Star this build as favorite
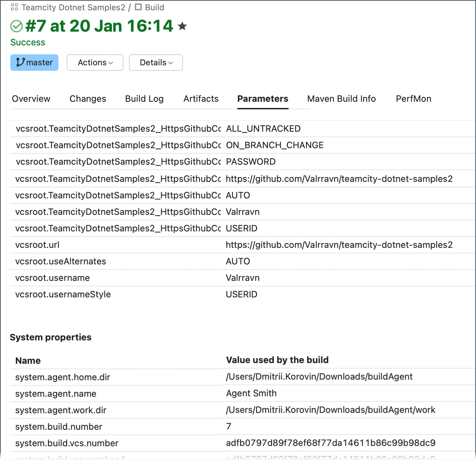 (x=182, y=25)
